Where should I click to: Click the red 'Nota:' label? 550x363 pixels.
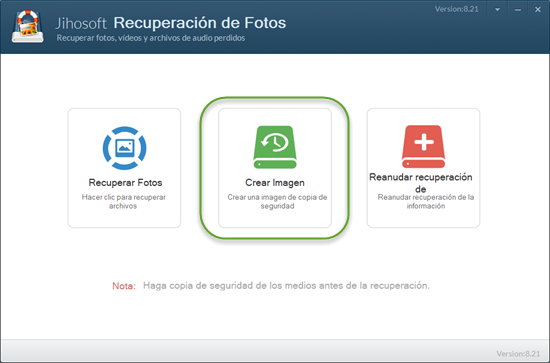coord(124,286)
